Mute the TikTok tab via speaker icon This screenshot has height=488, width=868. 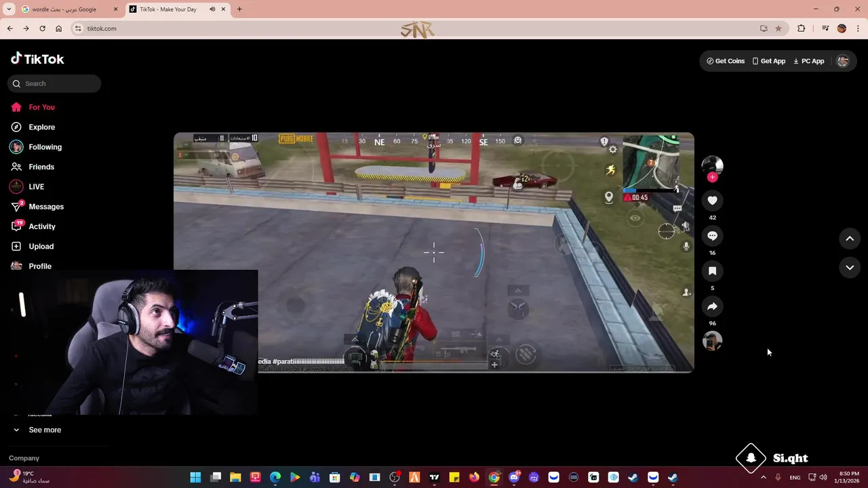212,9
